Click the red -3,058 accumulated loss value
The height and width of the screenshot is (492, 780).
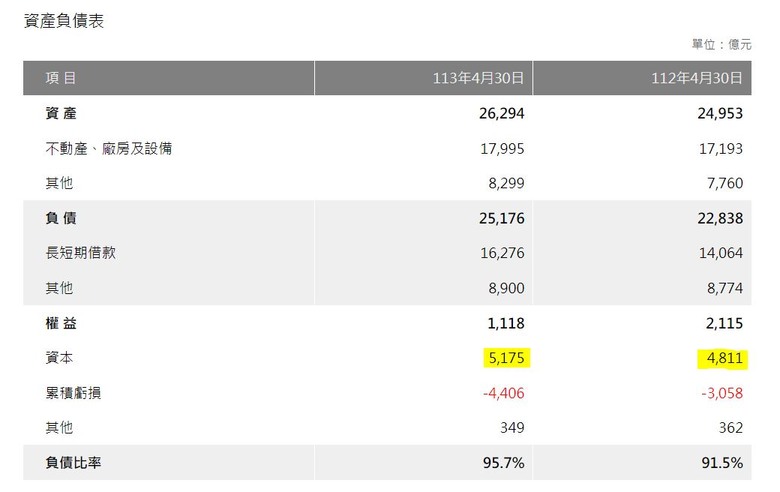coord(722,393)
